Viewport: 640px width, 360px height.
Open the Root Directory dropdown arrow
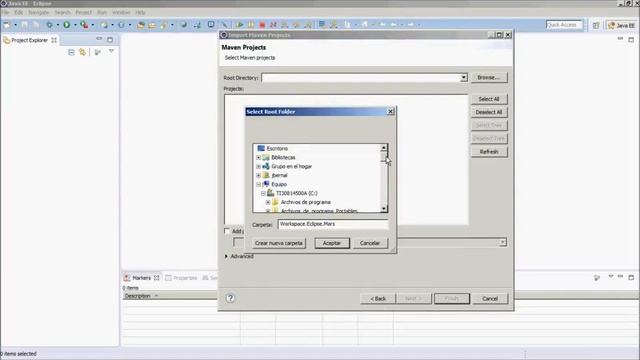click(463, 78)
